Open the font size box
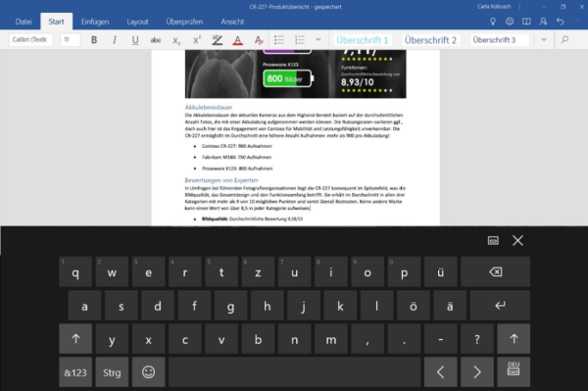 pos(71,40)
